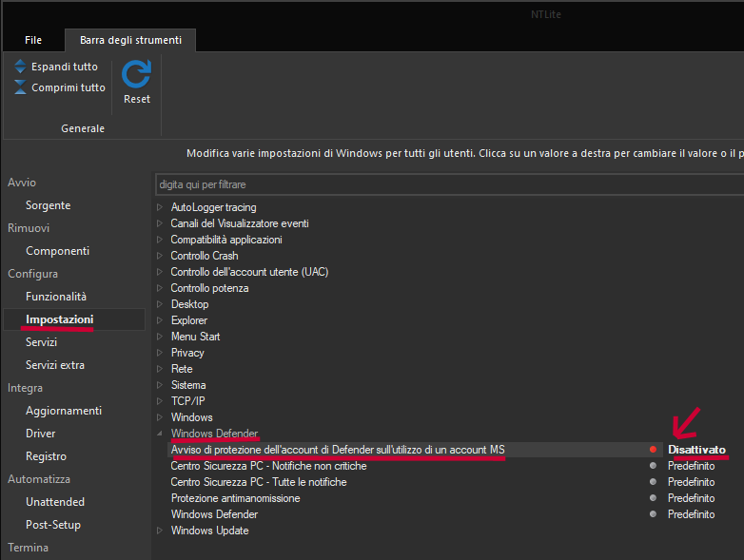744x560 pixels.
Task: Click gray dot for Windows Defender child setting
Action: tap(654, 514)
